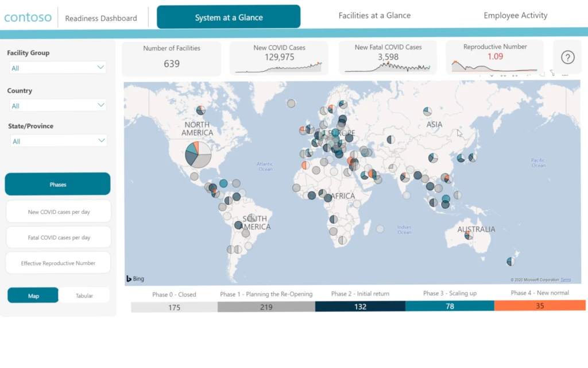Open the Facility Group dropdown
Screen dimensions: 588x368
[58, 68]
